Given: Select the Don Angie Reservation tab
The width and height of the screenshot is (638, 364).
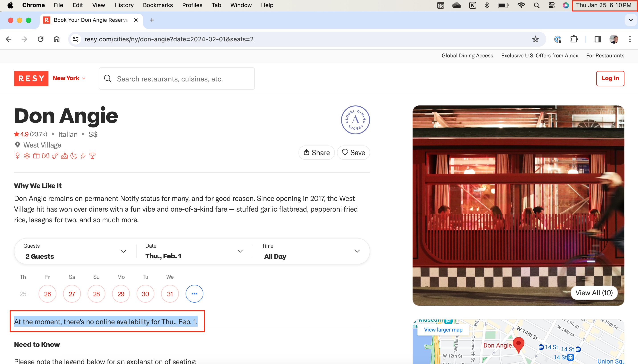Looking at the screenshot, I should click(91, 20).
